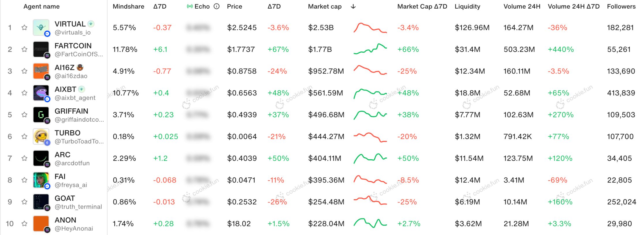The image size is (644, 235).
Task: Click the GRIFFAIN green G logo
Action: [41, 115]
